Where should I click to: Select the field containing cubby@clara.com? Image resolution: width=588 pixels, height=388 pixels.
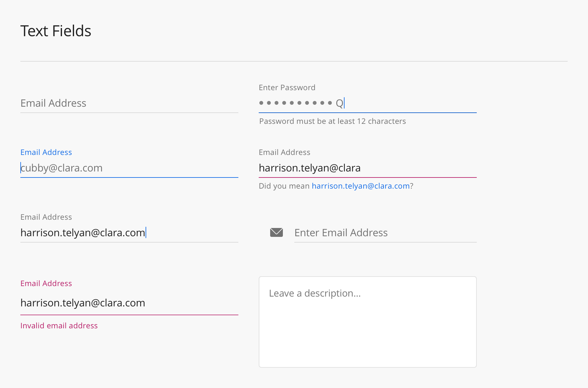pyautogui.click(x=127, y=168)
